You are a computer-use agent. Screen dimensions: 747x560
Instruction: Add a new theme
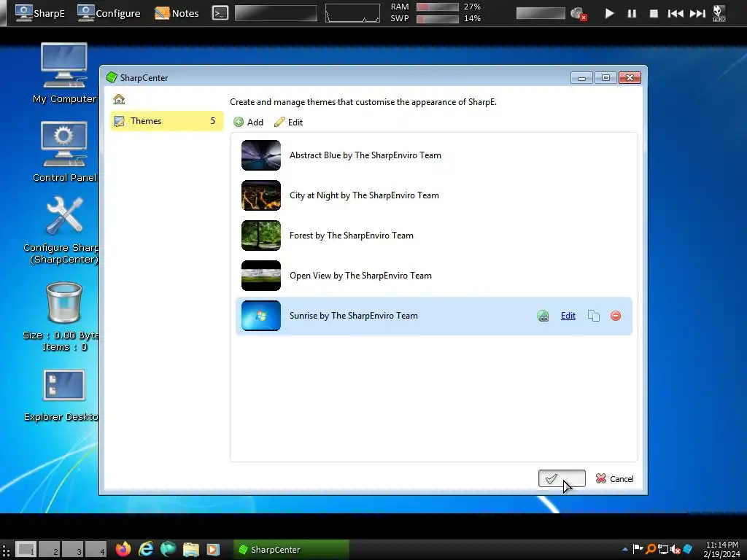[x=248, y=122]
